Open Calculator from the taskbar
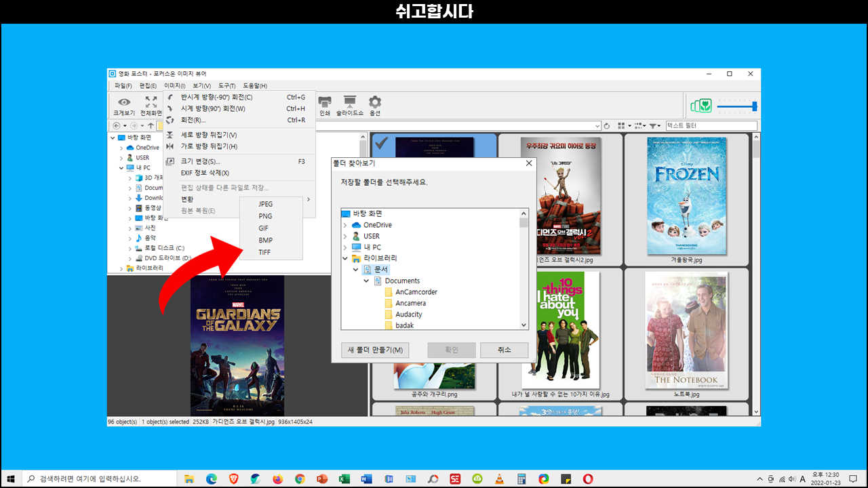Viewport: 868px width, 488px height. [521, 479]
